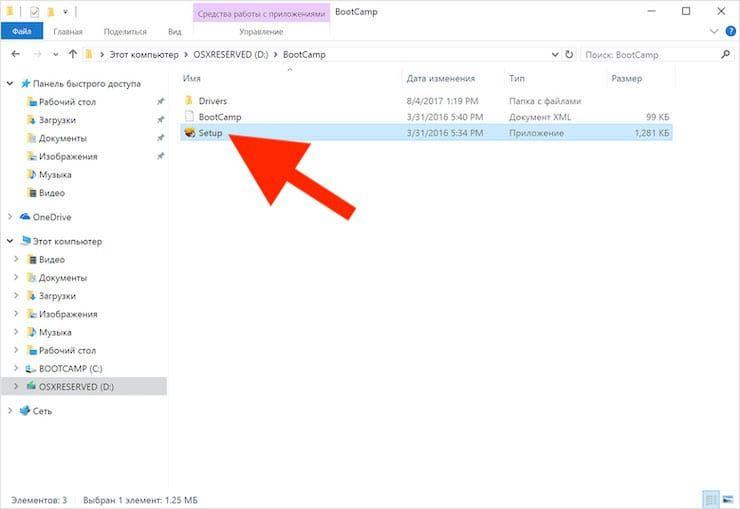
Task: Open Изображения in quick access
Action: tap(68, 157)
